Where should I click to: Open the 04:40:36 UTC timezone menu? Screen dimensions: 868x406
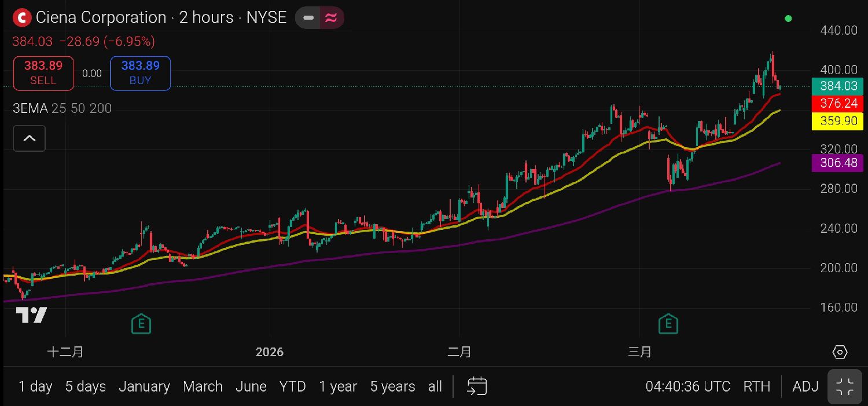click(687, 386)
